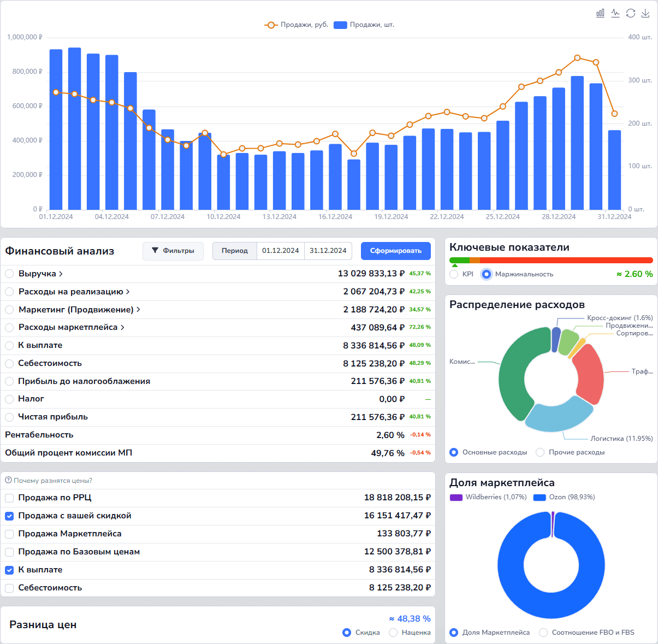Click the 'Сформировать' button
Image resolution: width=658 pixels, height=644 pixels.
395,251
